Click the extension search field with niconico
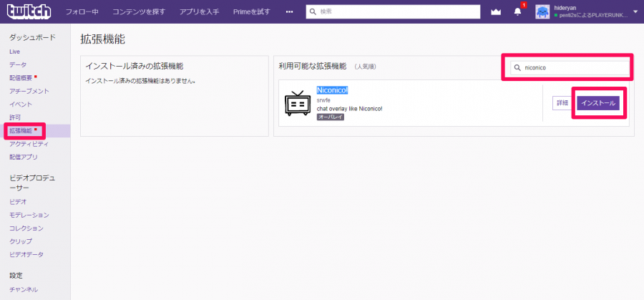 (570, 68)
